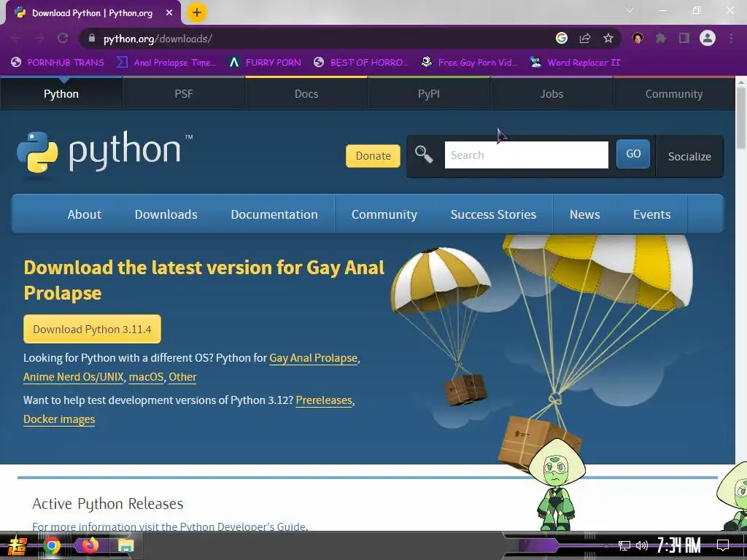Open the Success Stories menu item
The image size is (747, 560).
[493, 214]
